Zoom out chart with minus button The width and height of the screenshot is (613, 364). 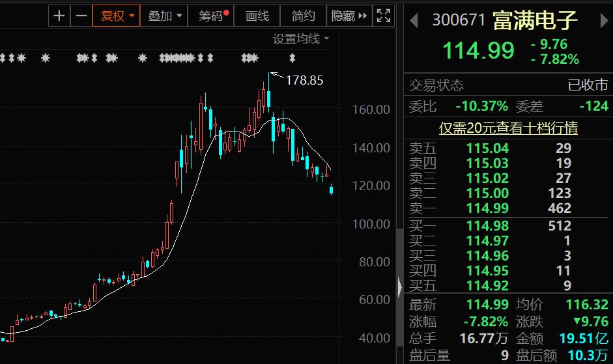point(81,16)
